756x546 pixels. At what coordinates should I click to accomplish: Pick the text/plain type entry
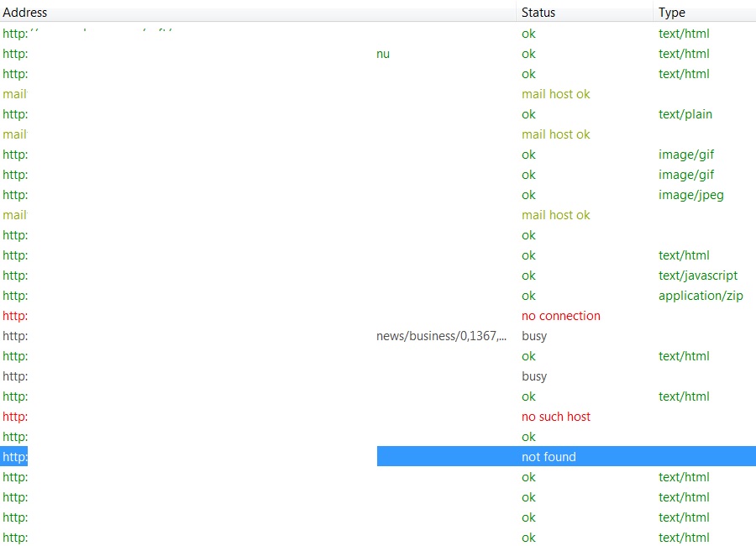point(685,114)
